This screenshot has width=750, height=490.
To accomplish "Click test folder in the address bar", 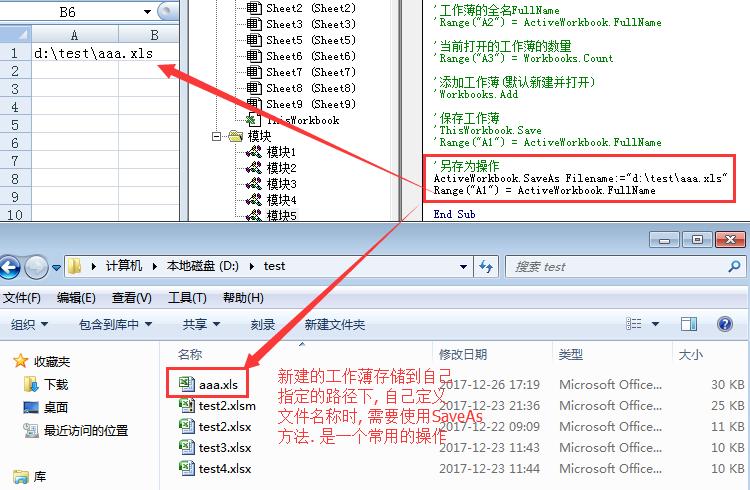I will [274, 266].
